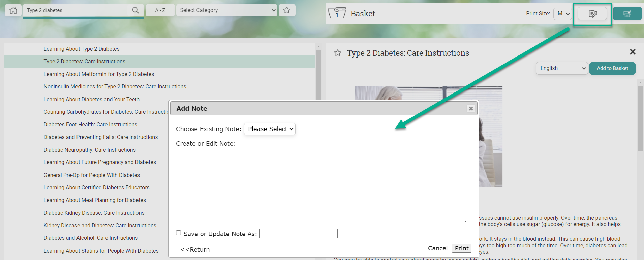Viewport: 644px width, 260px height.
Task: Click the Create or Edit Note text area
Action: [321, 186]
